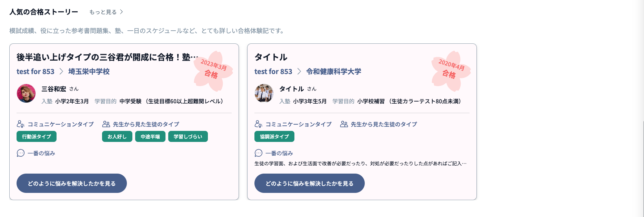Select the 中途半端 tag

[150, 136]
